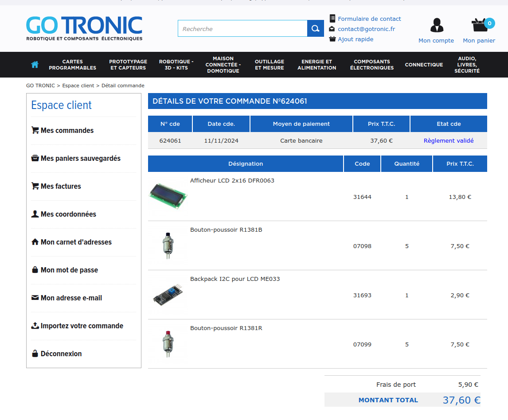Expand the Robotique - 3D - Kits menu

[x=176, y=65]
